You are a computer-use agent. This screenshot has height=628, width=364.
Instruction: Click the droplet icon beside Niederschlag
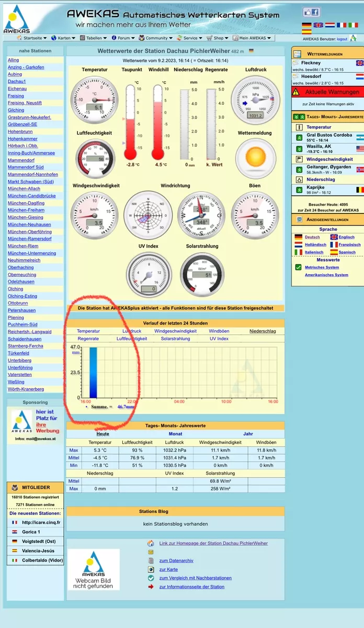299,180
